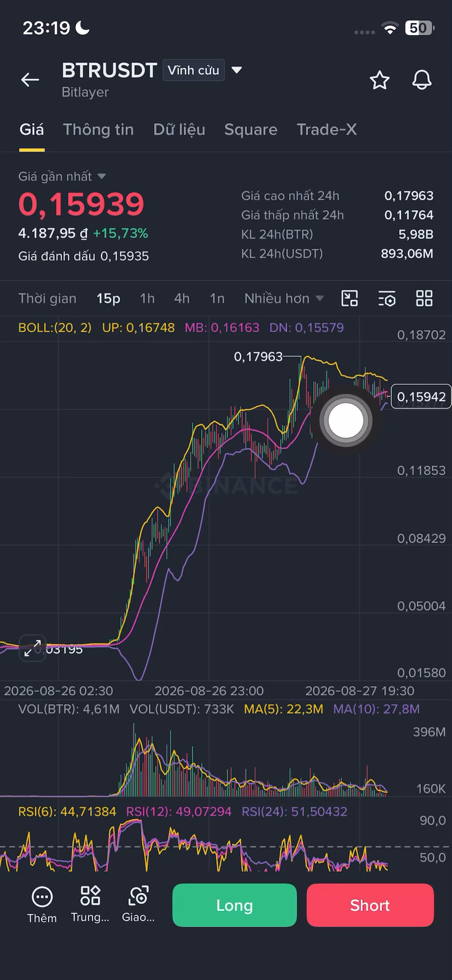The width and height of the screenshot is (452, 980).
Task: Tap the floating assistive touch button
Action: click(346, 421)
